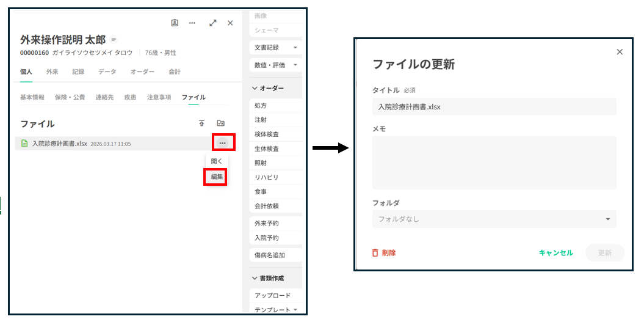Open the ファイル sub-tab
The image size is (644, 319).
coord(194,97)
